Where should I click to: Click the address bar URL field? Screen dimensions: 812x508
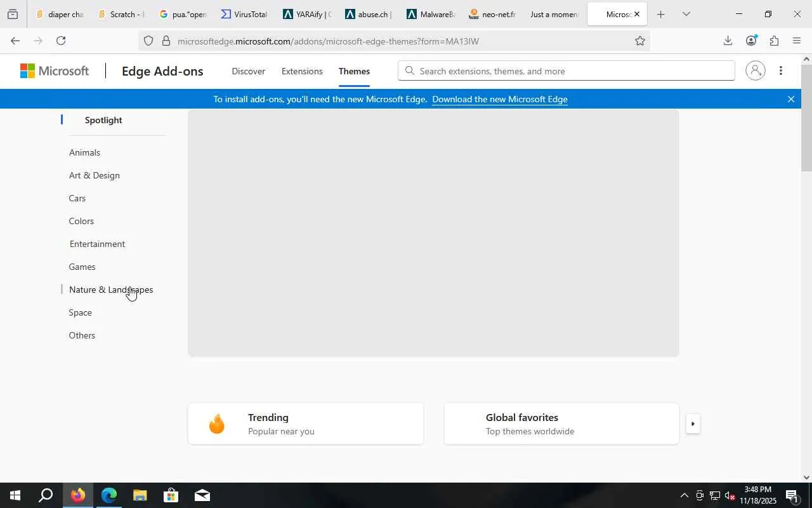click(x=393, y=41)
